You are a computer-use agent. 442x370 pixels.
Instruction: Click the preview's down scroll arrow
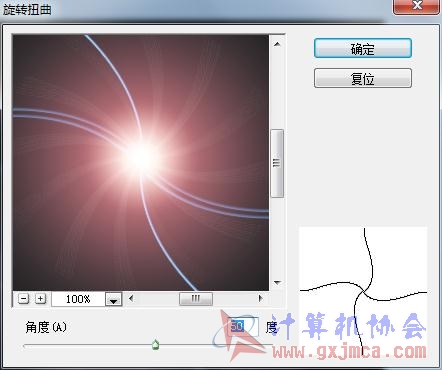coord(277,283)
